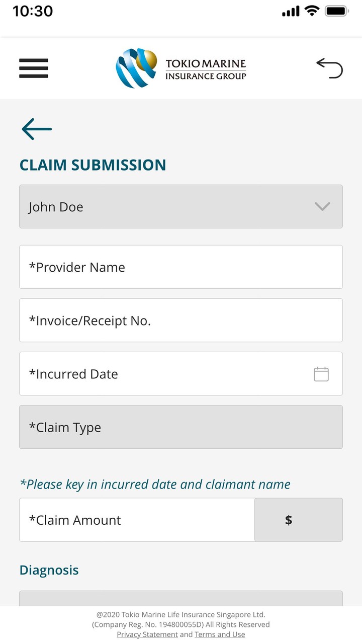Tap the battery status icon

tap(337, 11)
